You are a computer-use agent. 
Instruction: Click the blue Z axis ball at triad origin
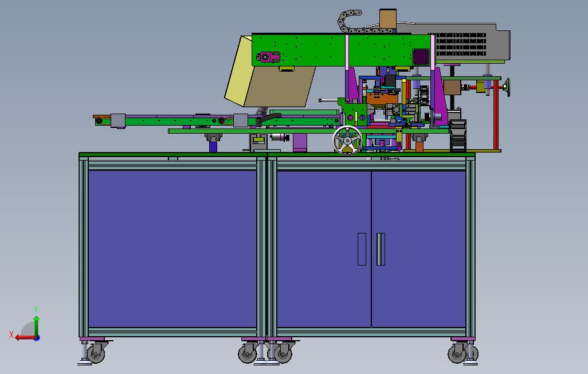coord(37,338)
